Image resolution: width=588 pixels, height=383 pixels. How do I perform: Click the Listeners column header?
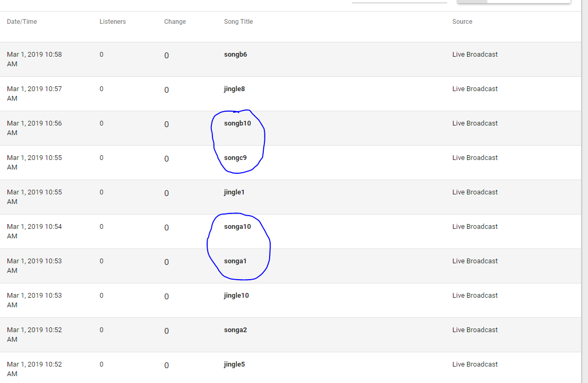click(112, 22)
